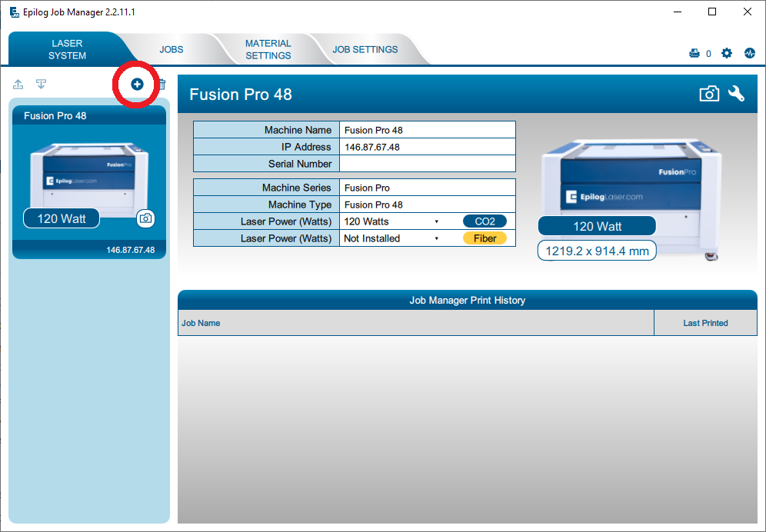Open the Material Settings tab
The width and height of the screenshot is (766, 532).
(268, 49)
